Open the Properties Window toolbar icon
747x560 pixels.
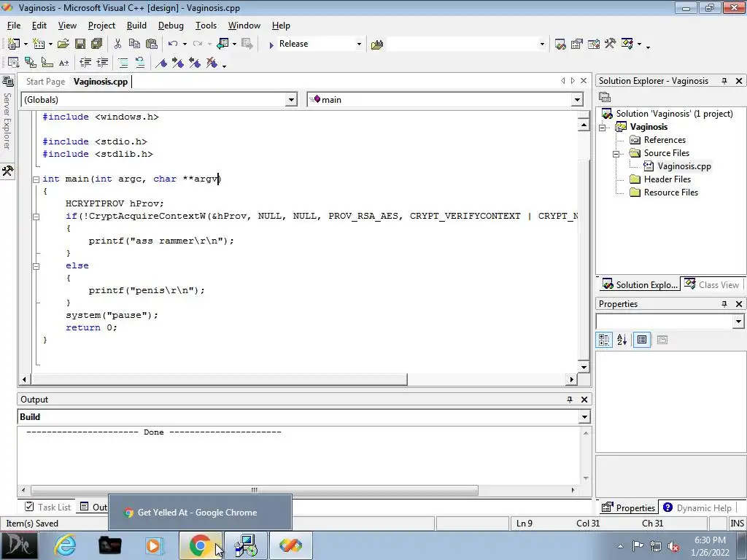pyautogui.click(x=577, y=44)
